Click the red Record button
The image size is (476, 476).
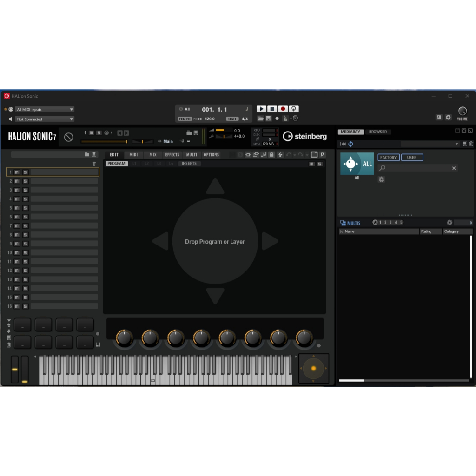coord(283,109)
